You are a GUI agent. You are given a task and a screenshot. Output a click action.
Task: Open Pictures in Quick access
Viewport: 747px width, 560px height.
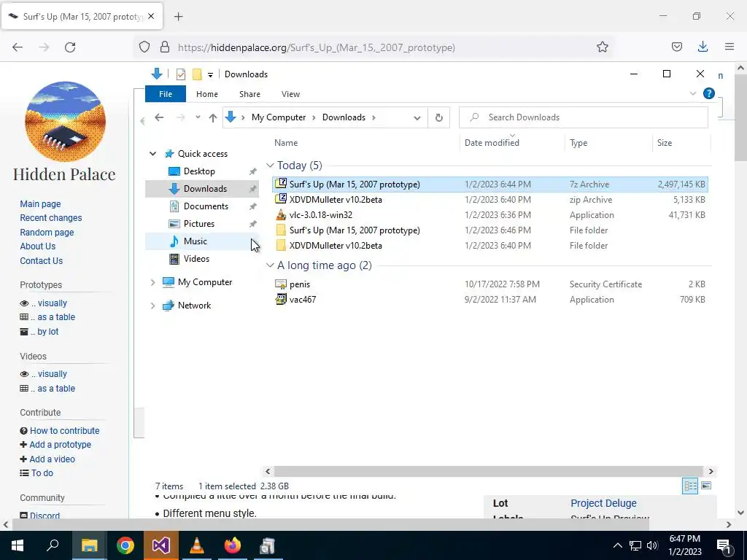pos(198,224)
